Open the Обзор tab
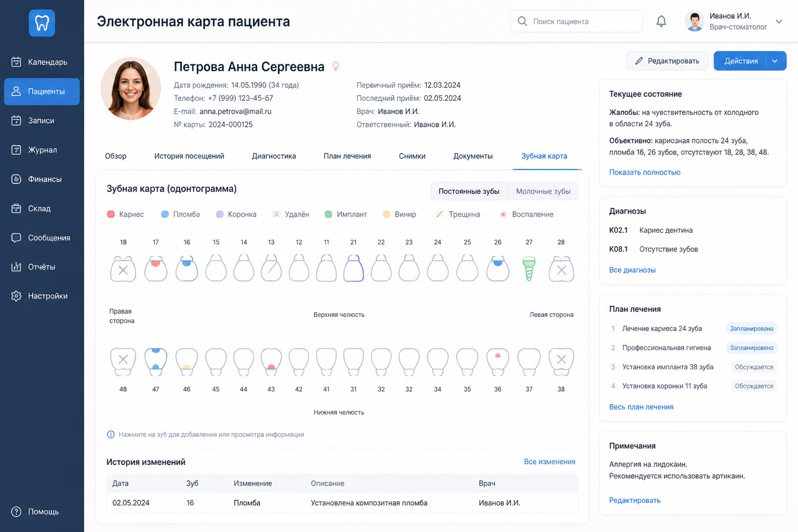The image size is (798, 532). click(x=116, y=156)
